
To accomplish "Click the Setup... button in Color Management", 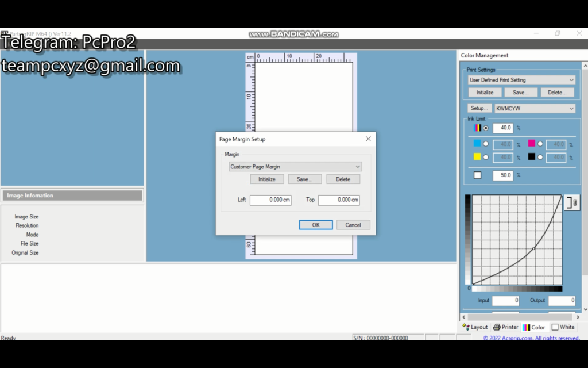I will [x=479, y=108].
